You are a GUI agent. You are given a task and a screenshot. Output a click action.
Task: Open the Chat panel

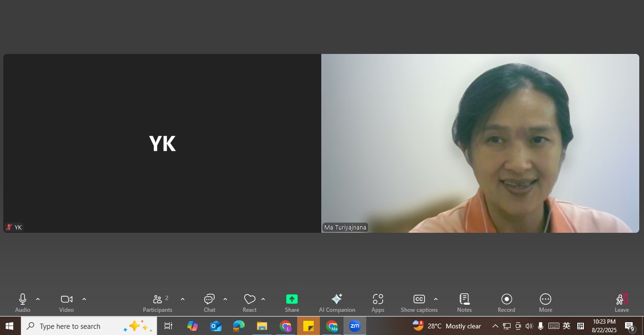(x=209, y=303)
